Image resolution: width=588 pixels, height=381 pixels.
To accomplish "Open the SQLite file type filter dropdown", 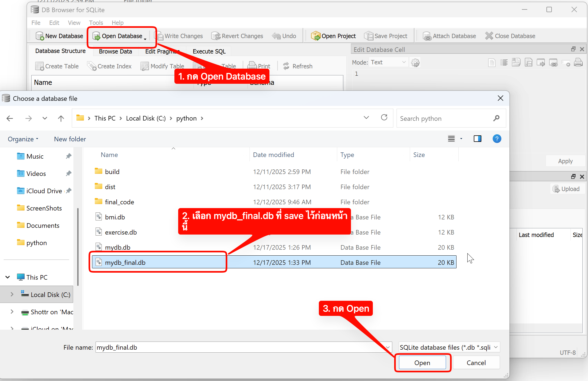I will (449, 347).
